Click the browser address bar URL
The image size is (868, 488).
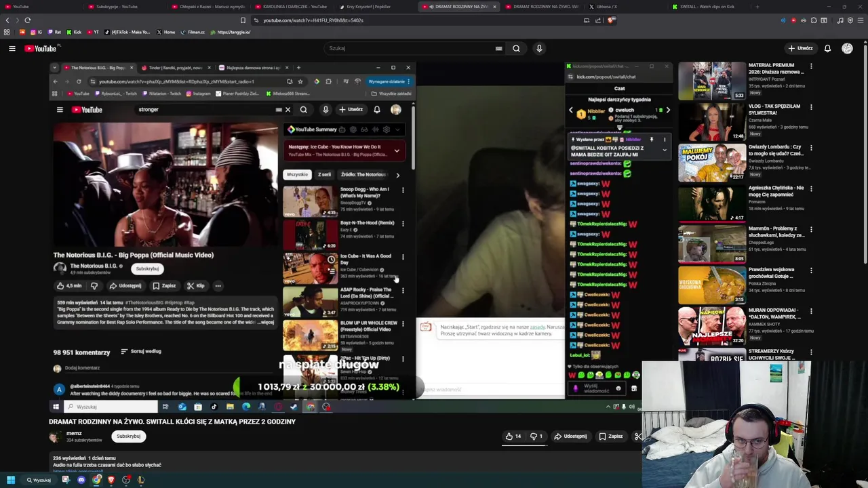(x=313, y=20)
